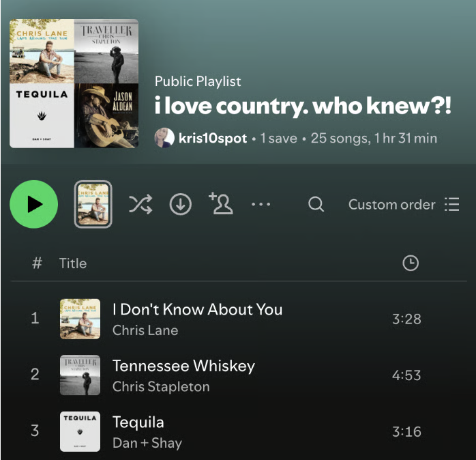
Task: Click the Title column header
Action: point(73,263)
